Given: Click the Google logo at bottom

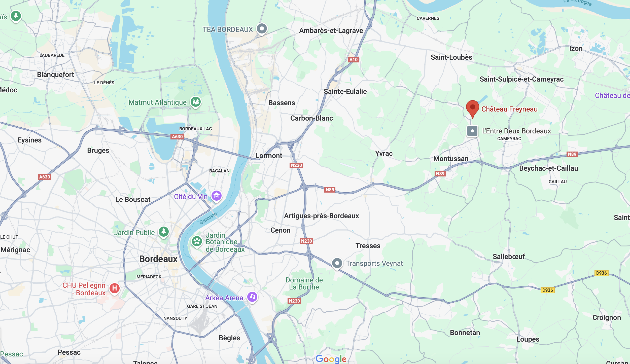Looking at the screenshot, I should [x=331, y=359].
